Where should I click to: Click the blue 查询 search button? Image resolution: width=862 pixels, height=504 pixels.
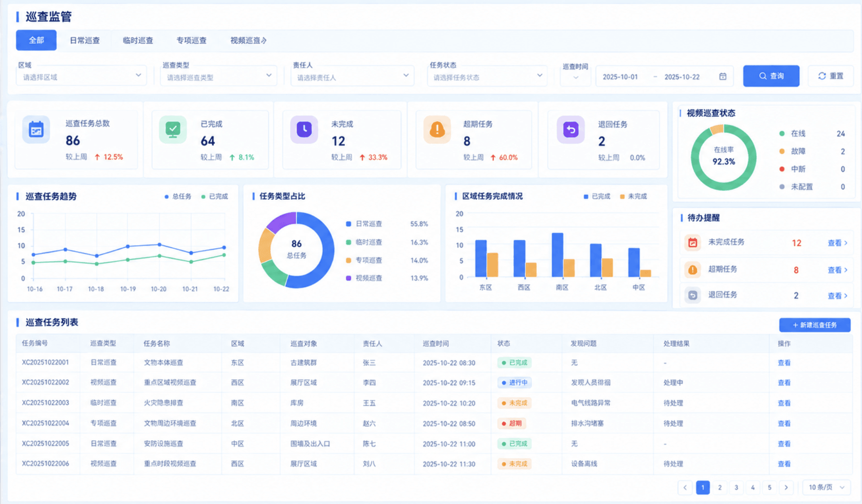pos(771,76)
